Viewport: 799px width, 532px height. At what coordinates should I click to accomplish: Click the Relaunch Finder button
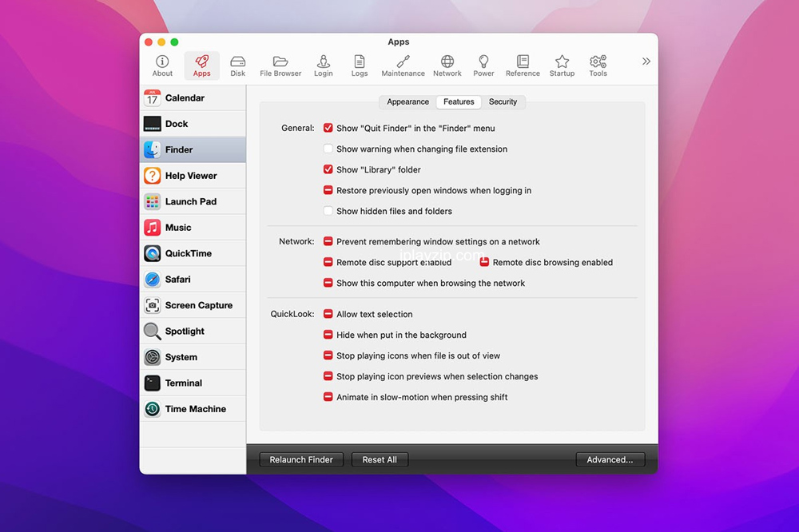pos(301,459)
